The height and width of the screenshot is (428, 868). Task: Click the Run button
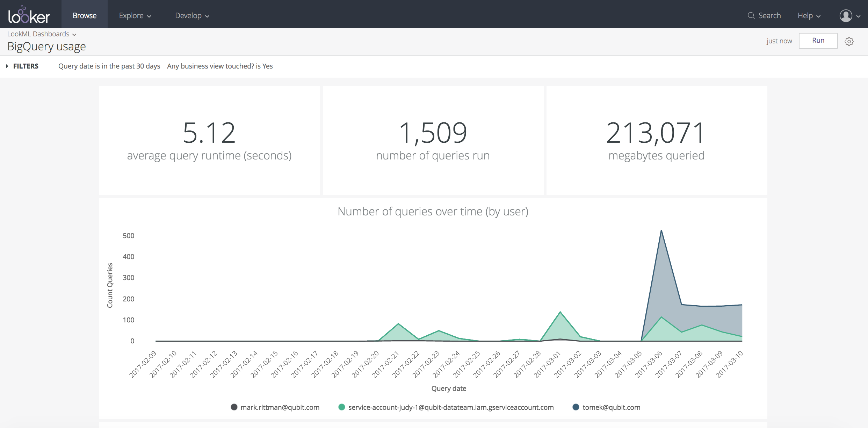[x=818, y=41]
